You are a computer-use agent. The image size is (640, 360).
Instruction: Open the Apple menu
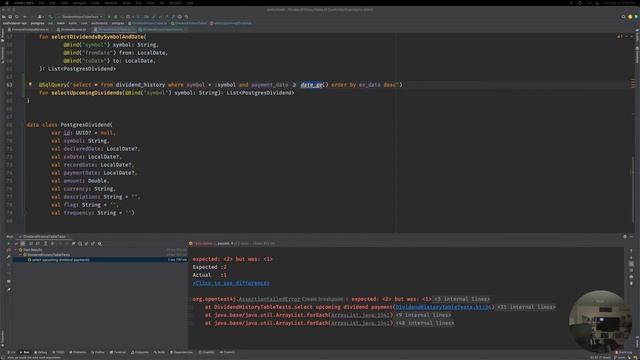click(7, 3)
